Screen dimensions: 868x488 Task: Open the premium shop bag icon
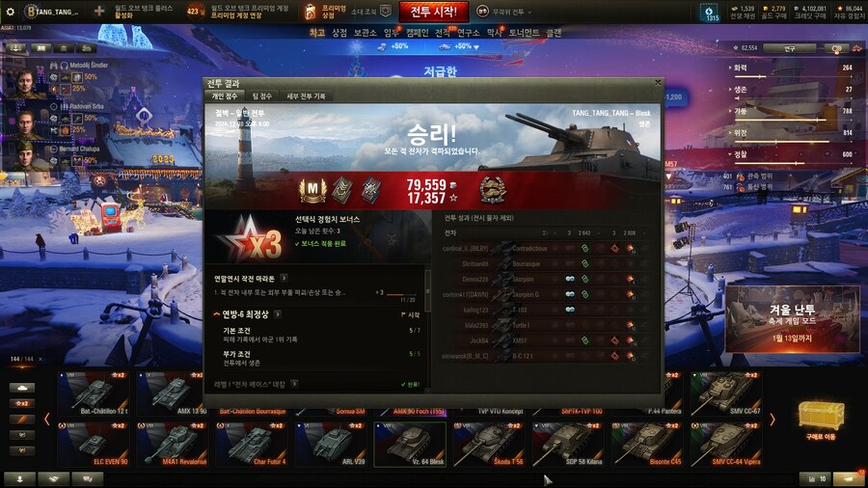coord(311,12)
